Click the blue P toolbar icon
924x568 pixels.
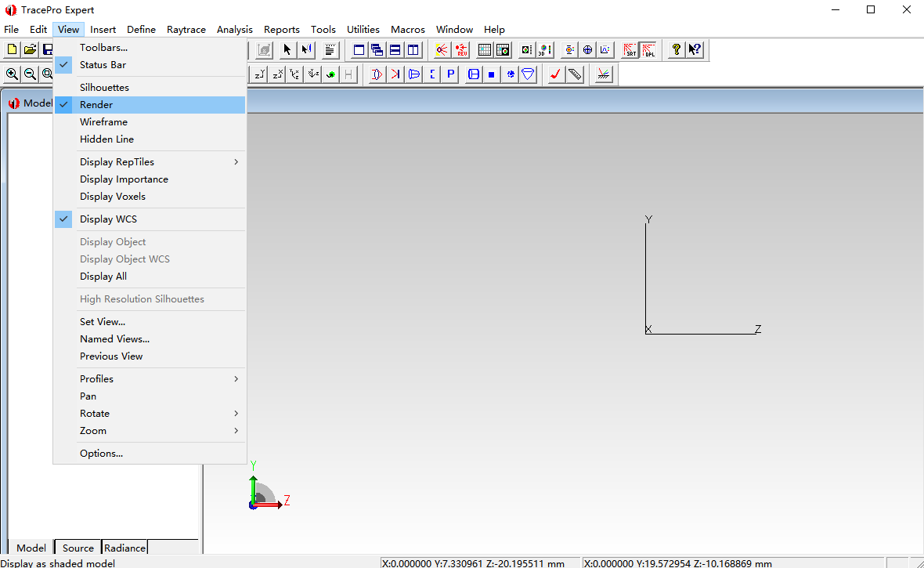(450, 74)
